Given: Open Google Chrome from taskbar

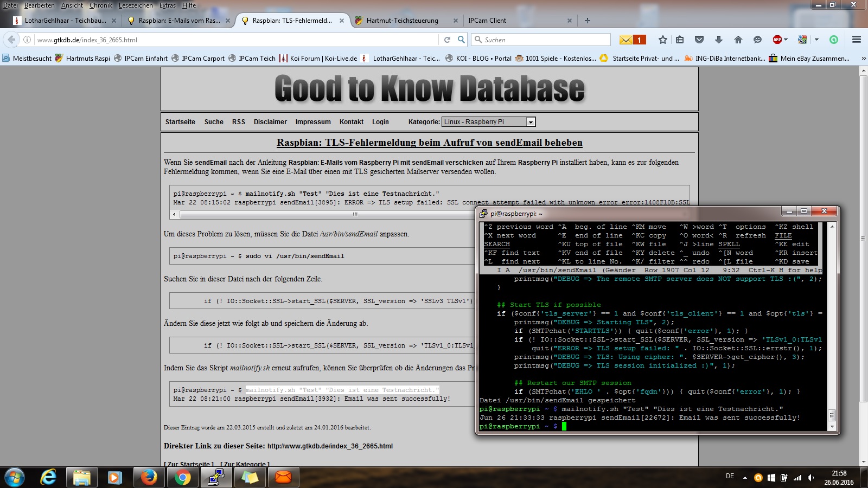Looking at the screenshot, I should click(x=183, y=477).
